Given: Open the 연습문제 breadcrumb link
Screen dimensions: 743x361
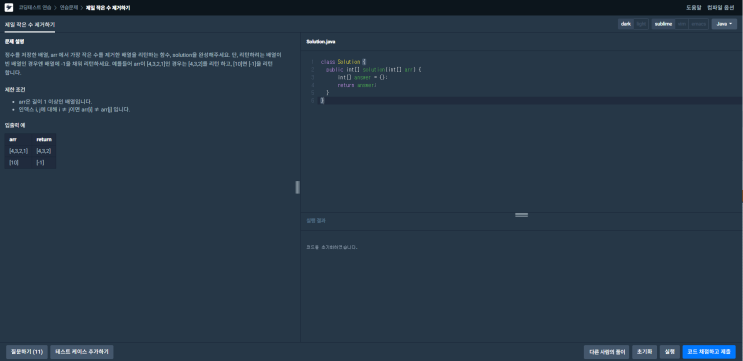Looking at the screenshot, I should click(x=69, y=8).
